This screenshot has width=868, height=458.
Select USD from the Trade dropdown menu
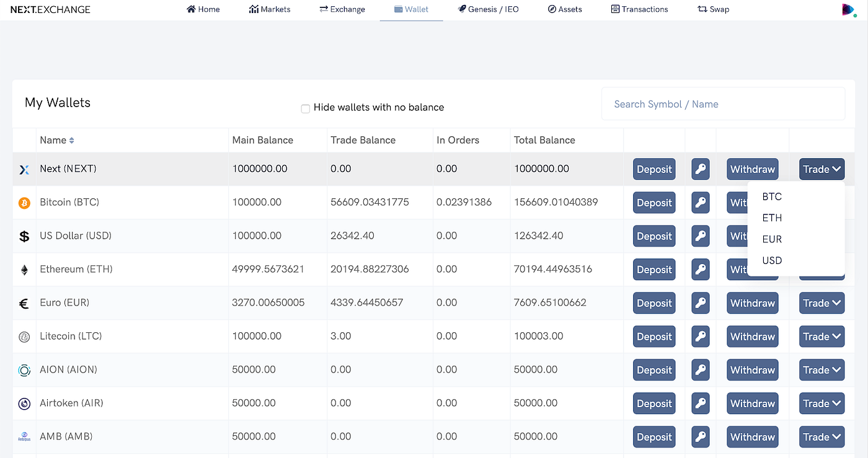pos(772,260)
